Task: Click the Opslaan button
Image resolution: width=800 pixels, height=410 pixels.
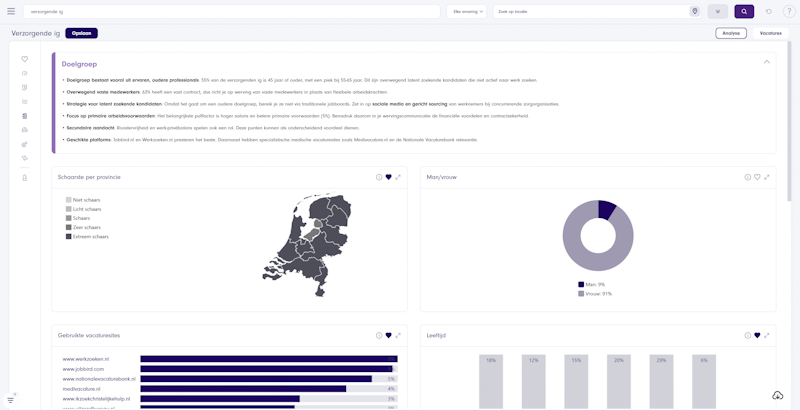Action: pos(82,33)
